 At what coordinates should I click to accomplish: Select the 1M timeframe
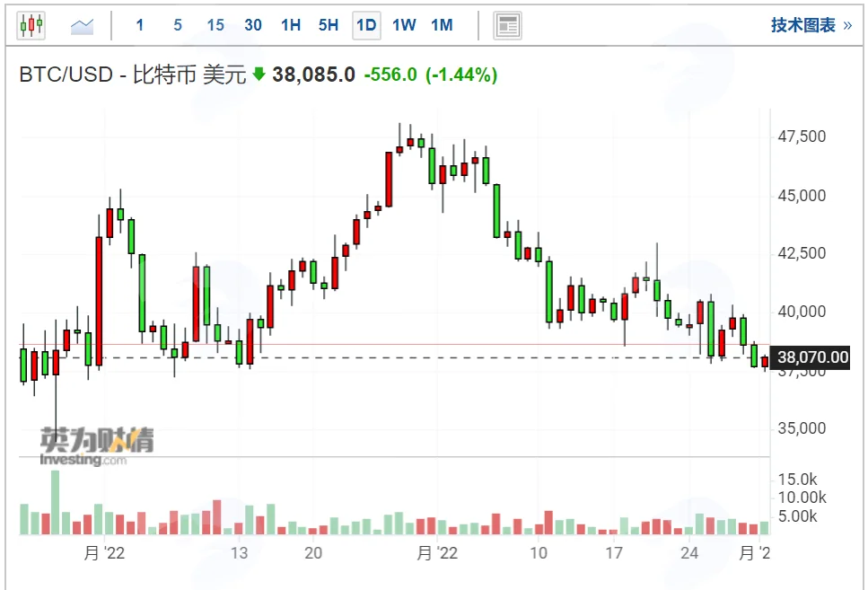(x=442, y=25)
